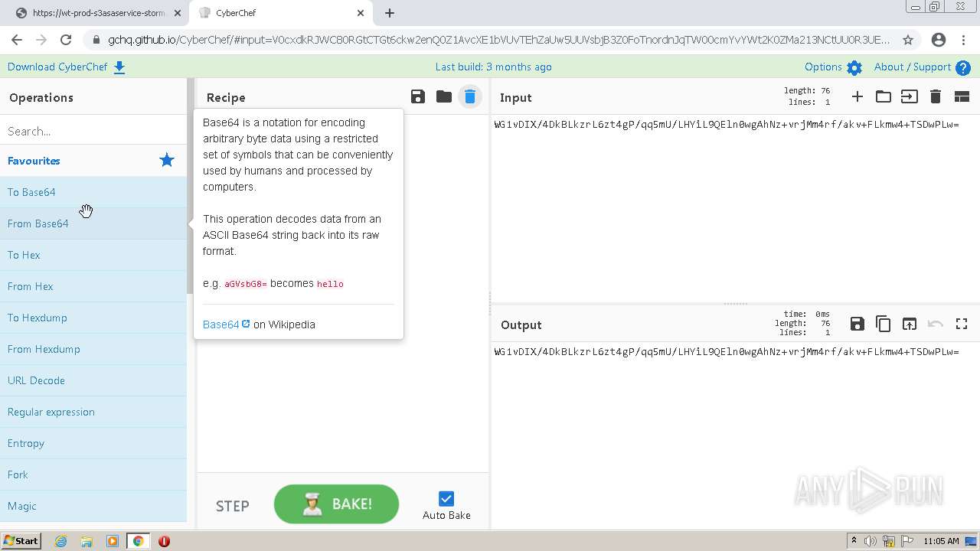Save the current recipe
The width and height of the screenshot is (980, 551).
(417, 96)
